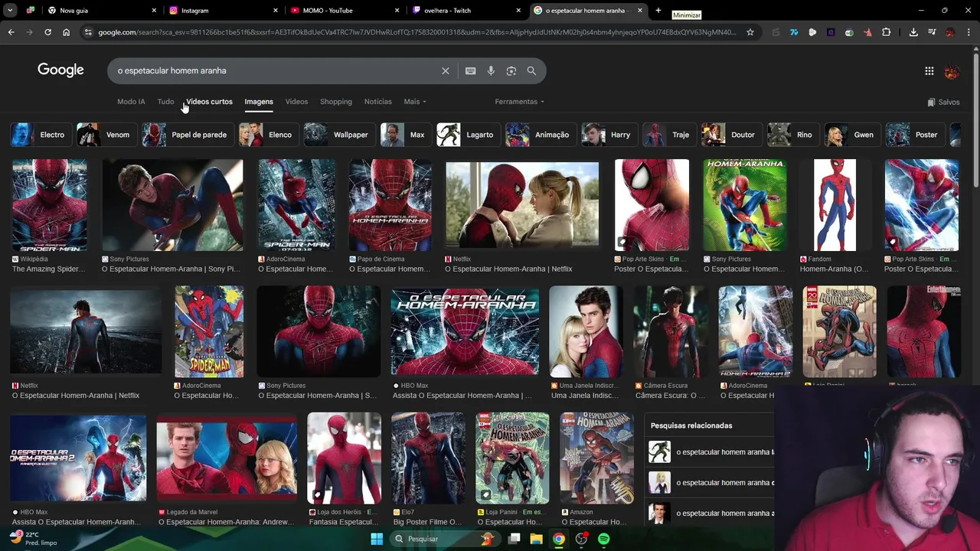The width and height of the screenshot is (980, 551).
Task: Open the Amazon comic cover image
Action: [596, 458]
